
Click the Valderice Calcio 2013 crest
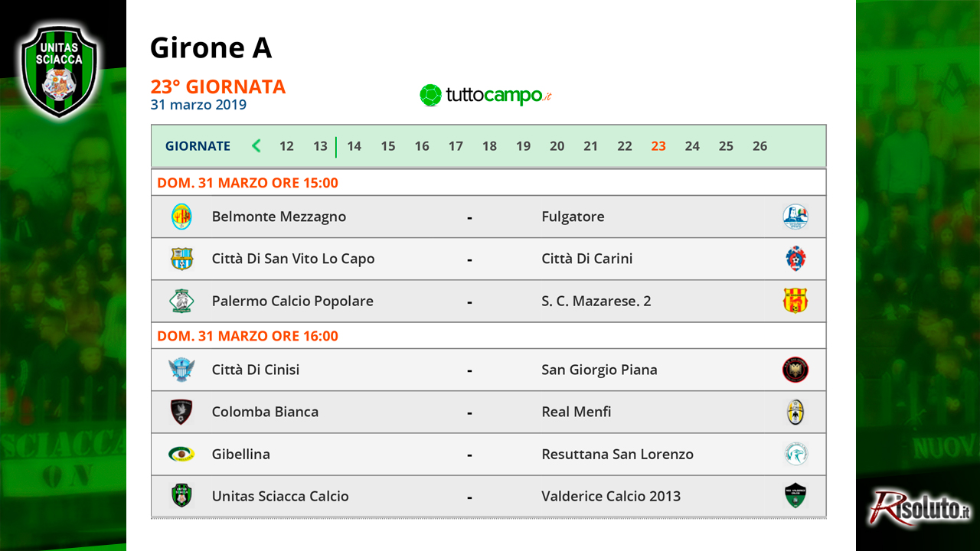[x=795, y=496]
